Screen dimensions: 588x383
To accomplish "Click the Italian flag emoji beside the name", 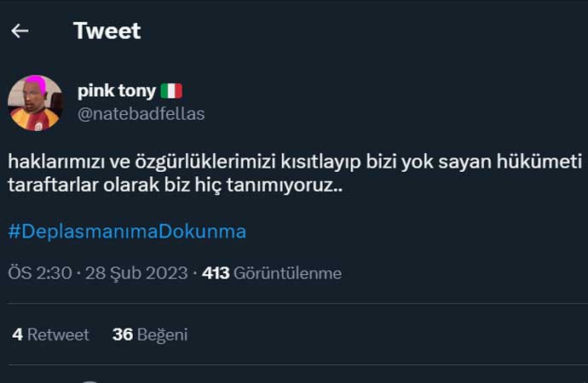I will (171, 91).
